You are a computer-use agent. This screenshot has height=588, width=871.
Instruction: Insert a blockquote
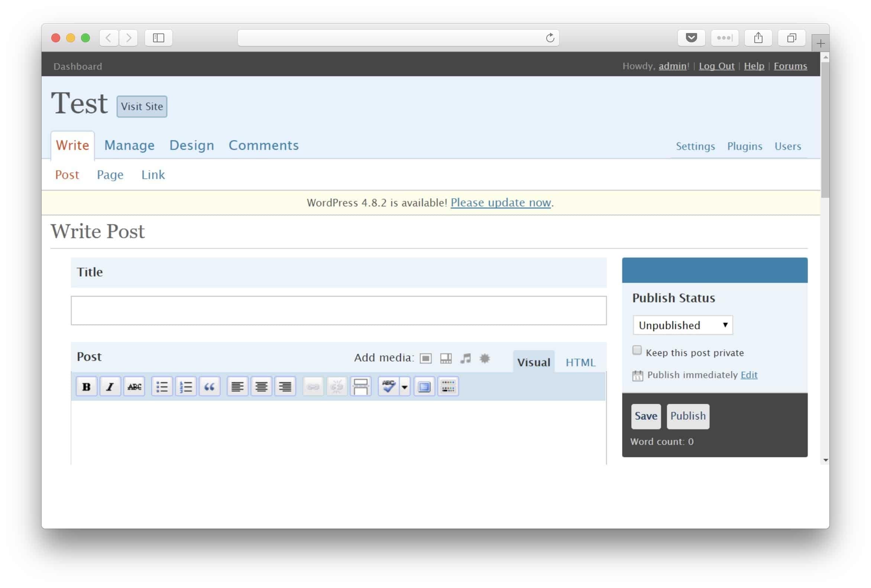[210, 386]
